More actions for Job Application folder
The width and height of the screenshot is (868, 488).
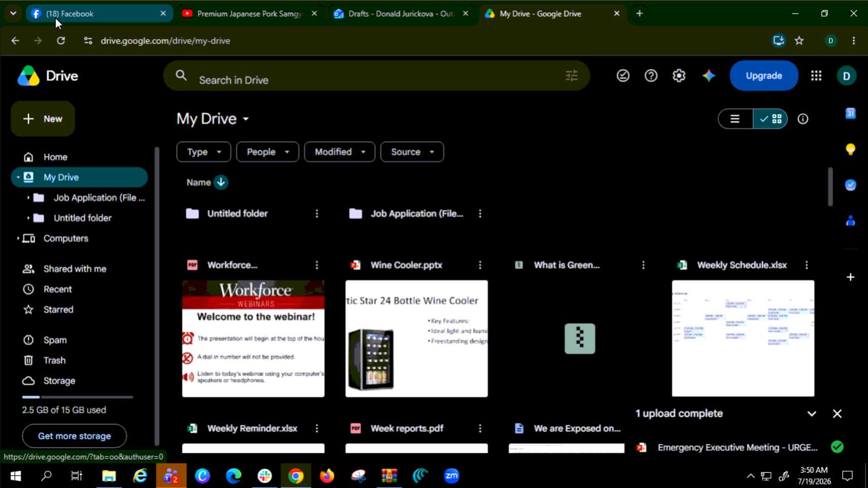480,214
